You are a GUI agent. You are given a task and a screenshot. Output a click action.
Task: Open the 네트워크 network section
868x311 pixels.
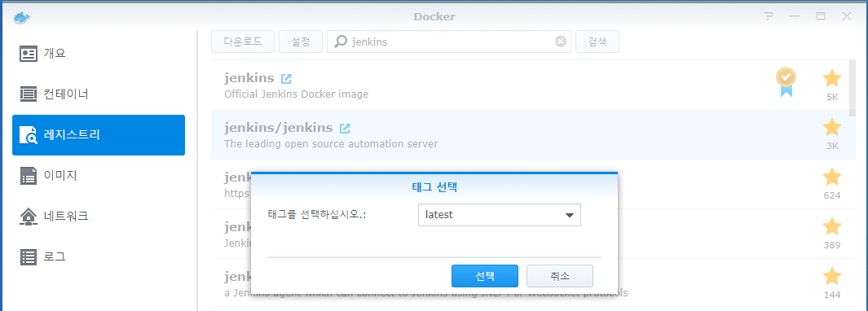point(99,217)
